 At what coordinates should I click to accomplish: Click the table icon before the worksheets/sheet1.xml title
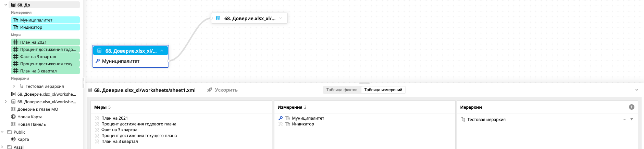(x=90, y=90)
